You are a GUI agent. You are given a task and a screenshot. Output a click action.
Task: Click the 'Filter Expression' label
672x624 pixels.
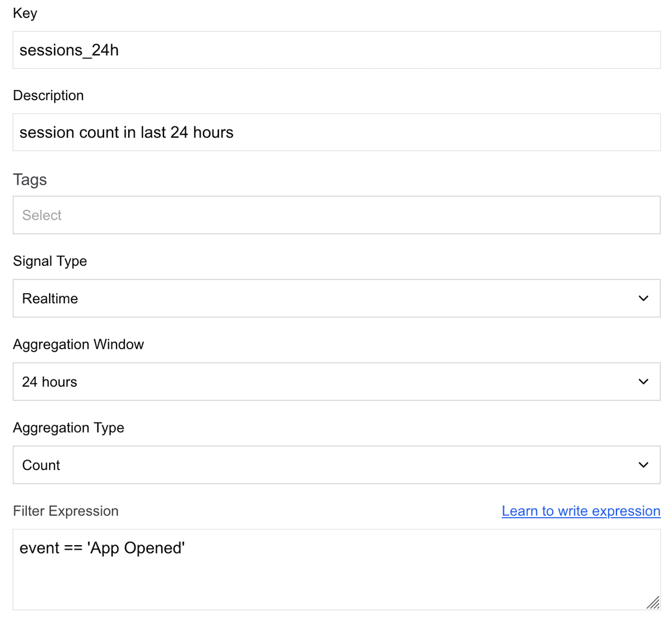click(x=66, y=511)
